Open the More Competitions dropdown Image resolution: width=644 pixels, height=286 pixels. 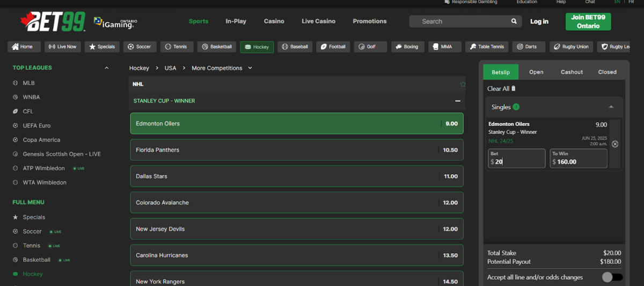(x=221, y=68)
